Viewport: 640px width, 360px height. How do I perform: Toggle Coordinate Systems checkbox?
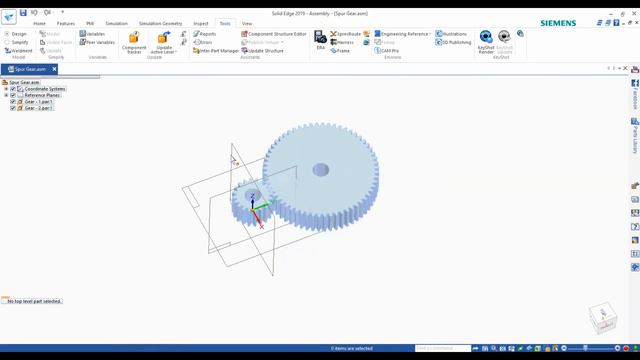click(13, 89)
